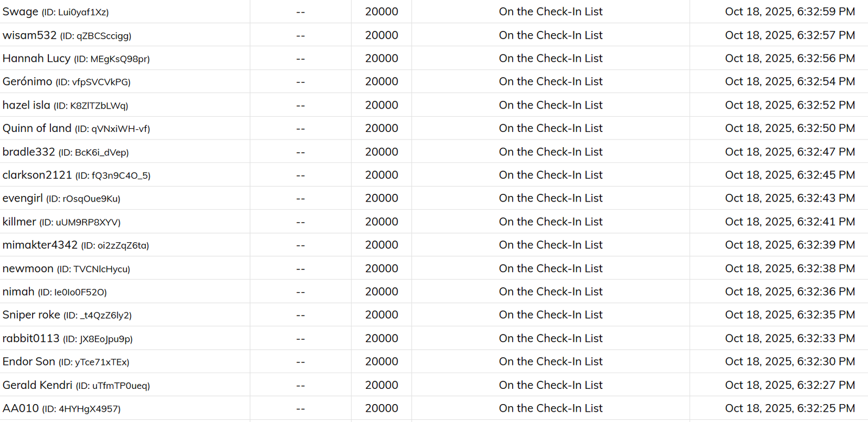Viewport: 868px width, 422px height.
Task: Click the Swage participant name
Action: click(21, 12)
